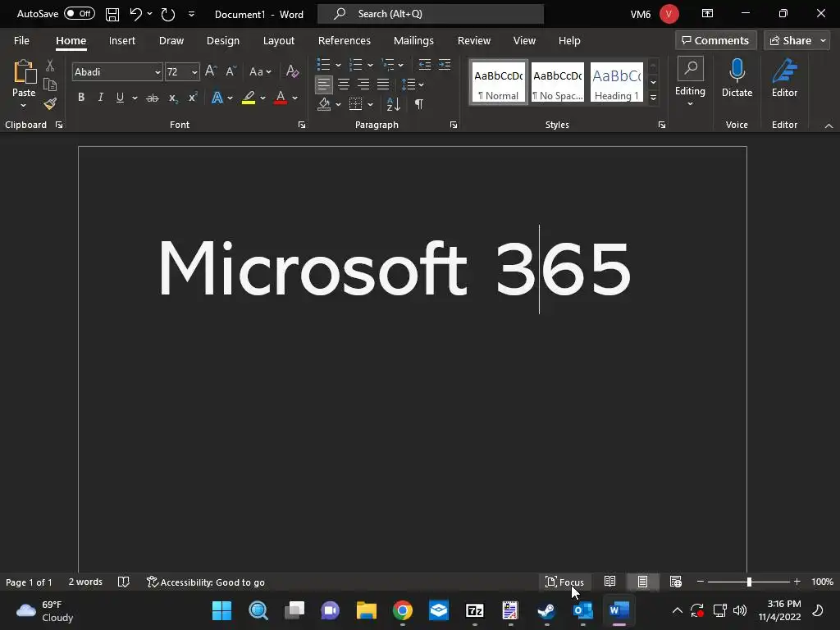Screen dimensions: 840x630
Task: Activate the Format Painter brush
Action: (x=50, y=104)
